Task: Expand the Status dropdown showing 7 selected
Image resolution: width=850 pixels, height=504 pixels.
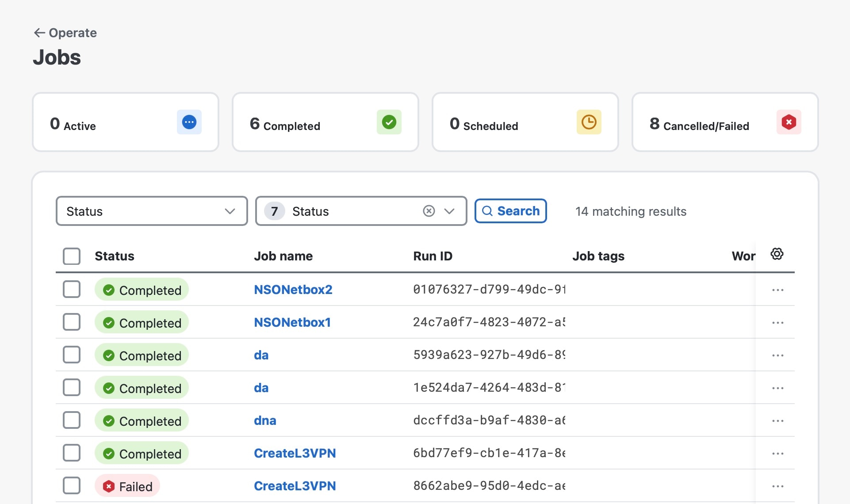Action: point(449,211)
